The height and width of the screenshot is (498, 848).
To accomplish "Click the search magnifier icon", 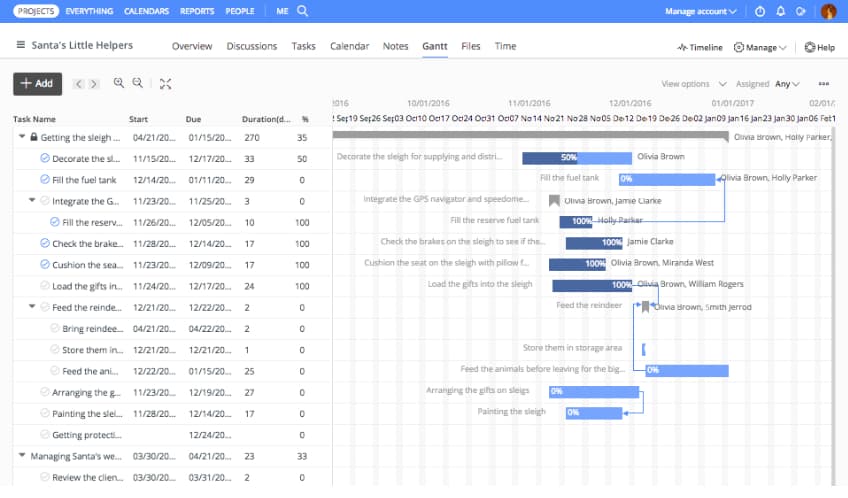I will 303,11.
